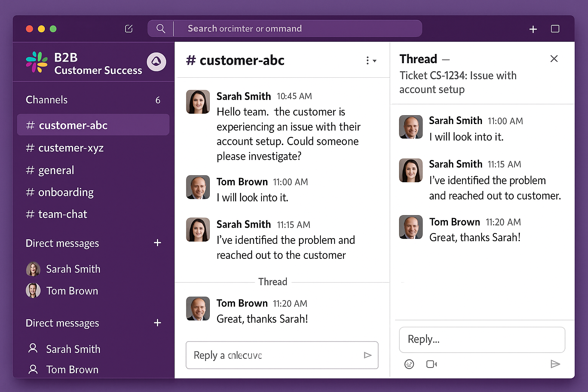Click Sarah Smith's avatar on 10:45 AM message

pos(198,102)
